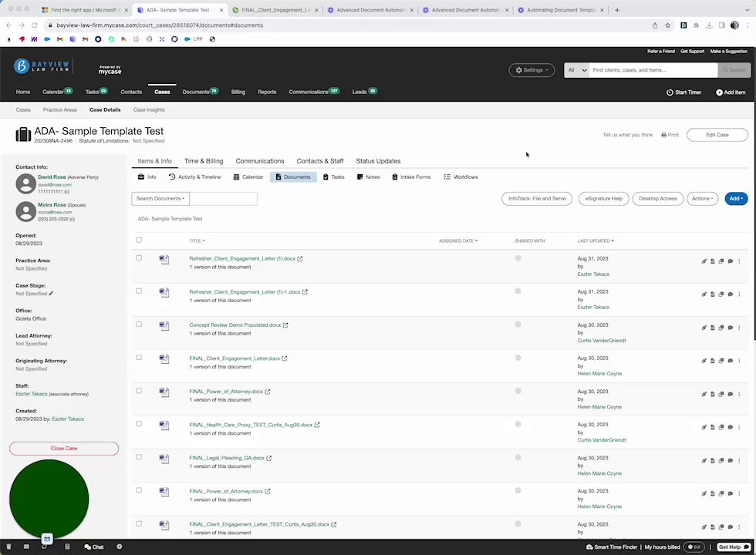Switch to the Contacts & Staff tab
This screenshot has width=756, height=555.
pos(320,161)
